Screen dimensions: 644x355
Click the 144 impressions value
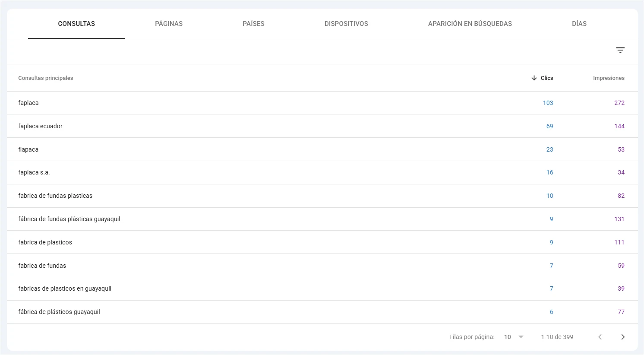[x=619, y=126]
